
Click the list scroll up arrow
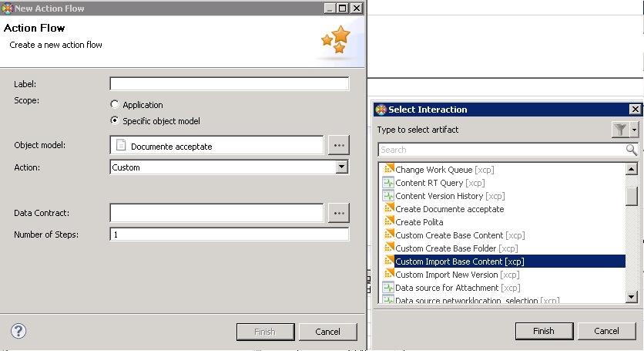click(x=632, y=169)
